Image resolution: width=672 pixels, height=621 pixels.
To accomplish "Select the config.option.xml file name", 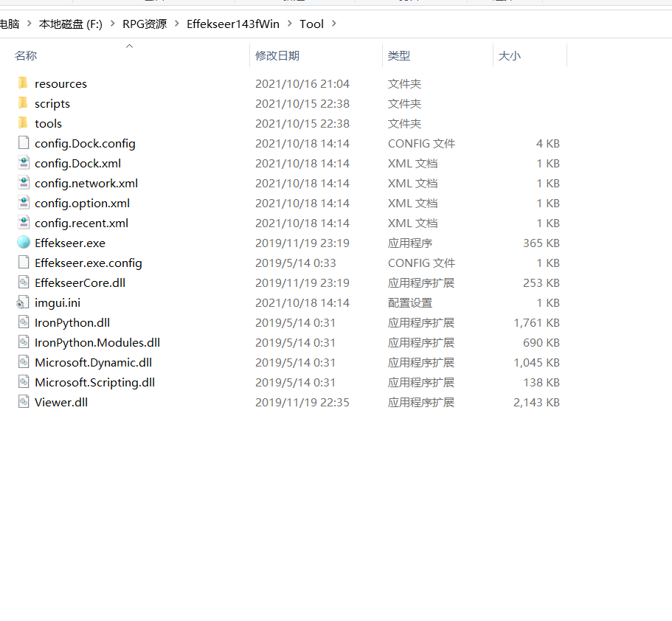I will click(x=83, y=203).
